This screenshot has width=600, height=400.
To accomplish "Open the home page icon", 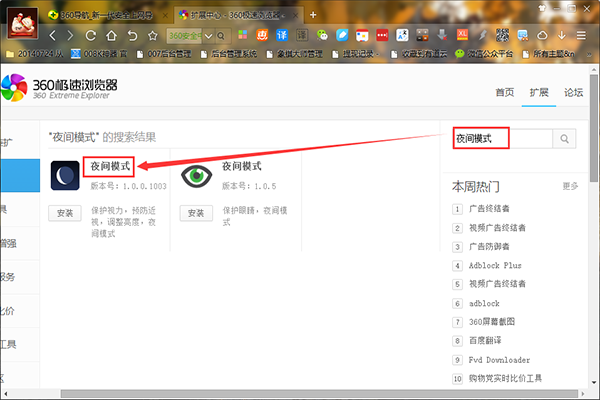I will tap(111, 36).
